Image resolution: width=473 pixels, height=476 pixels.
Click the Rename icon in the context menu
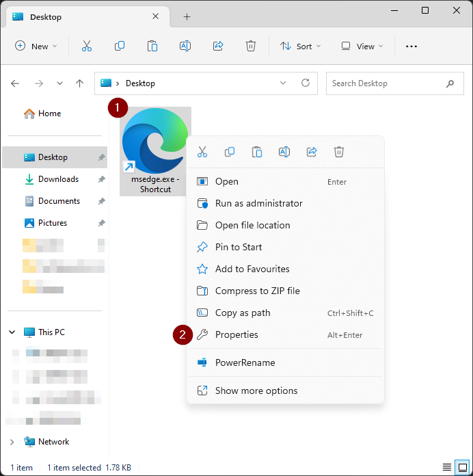coord(284,152)
